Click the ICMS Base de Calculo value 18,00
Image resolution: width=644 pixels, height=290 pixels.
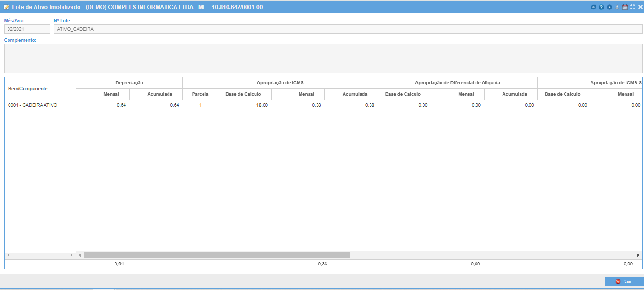click(x=262, y=105)
